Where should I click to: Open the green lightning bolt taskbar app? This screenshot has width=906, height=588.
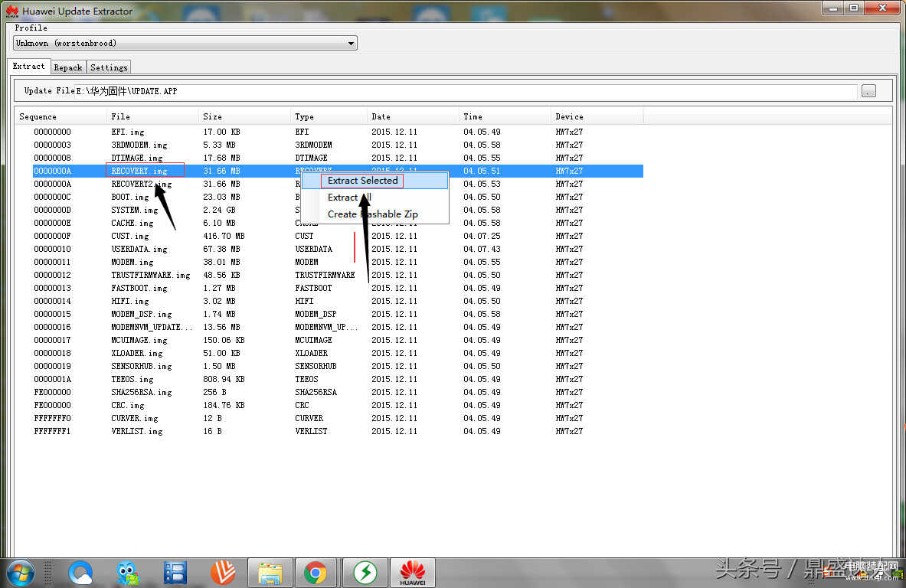[364, 572]
